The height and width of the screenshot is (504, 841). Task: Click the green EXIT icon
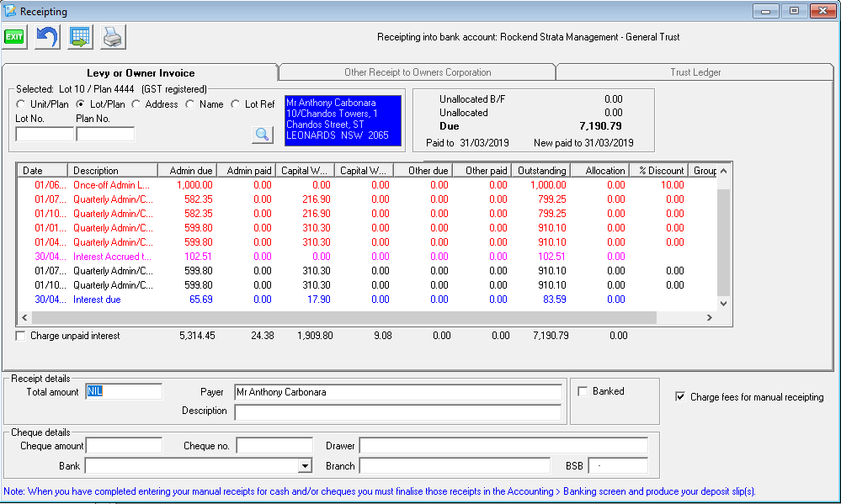[x=15, y=37]
